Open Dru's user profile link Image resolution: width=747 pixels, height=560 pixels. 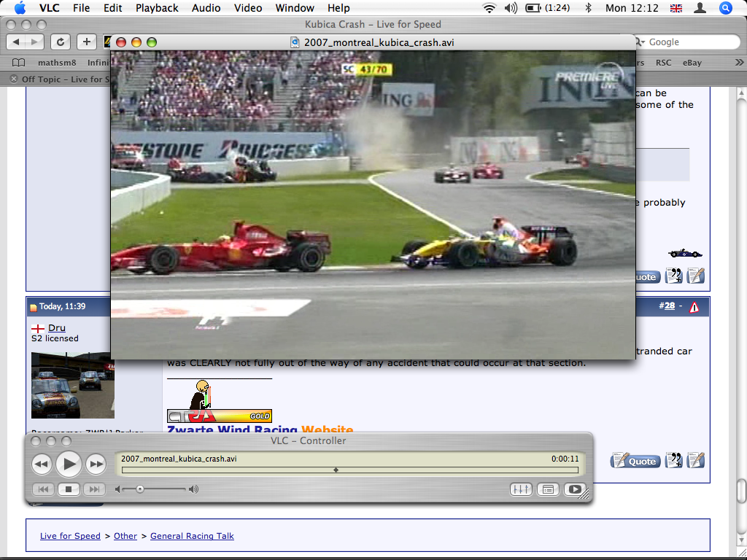[57, 327]
